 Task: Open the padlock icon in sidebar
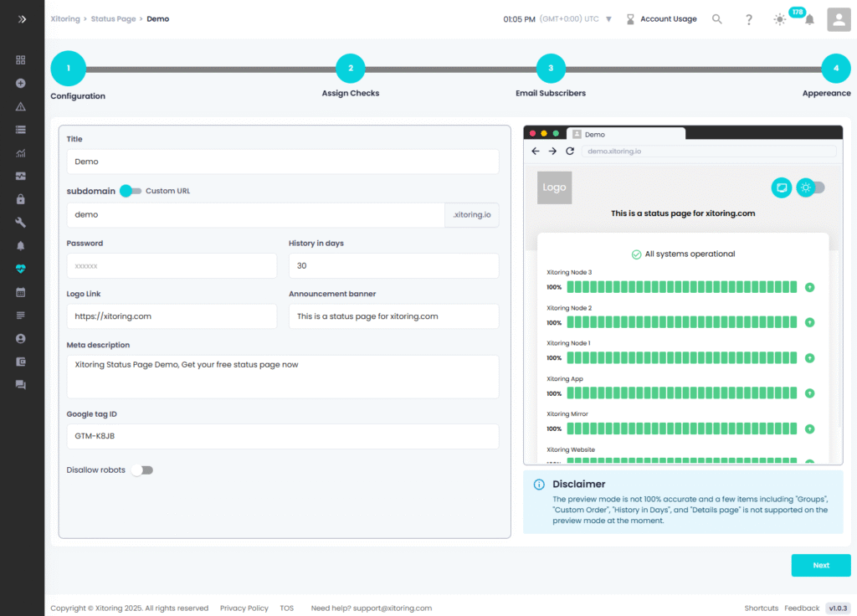point(21,199)
